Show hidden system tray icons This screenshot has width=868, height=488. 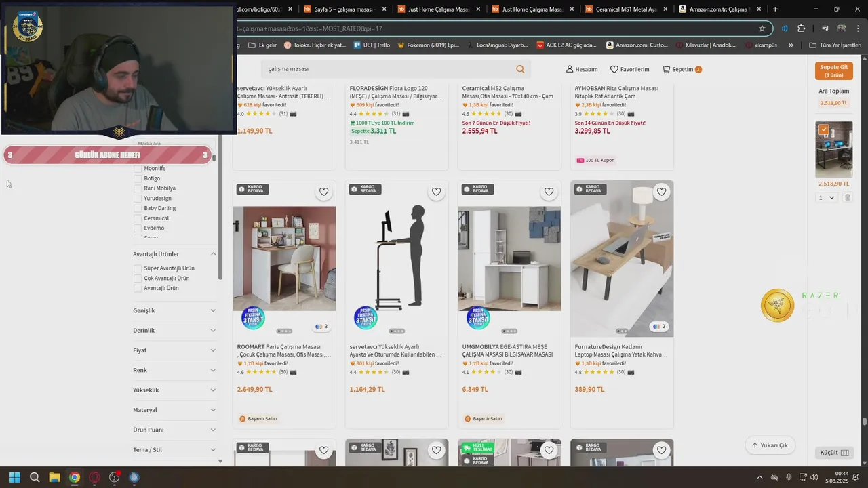click(x=759, y=477)
